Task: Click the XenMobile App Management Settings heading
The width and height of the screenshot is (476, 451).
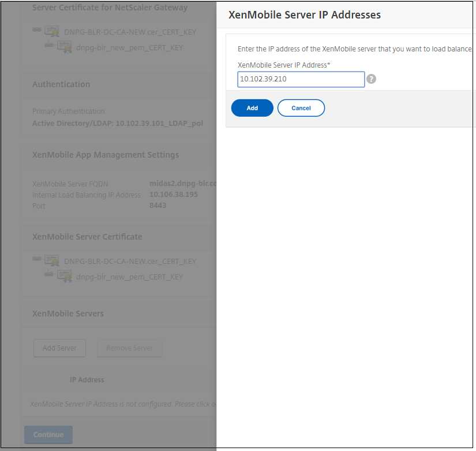Action: (106, 155)
